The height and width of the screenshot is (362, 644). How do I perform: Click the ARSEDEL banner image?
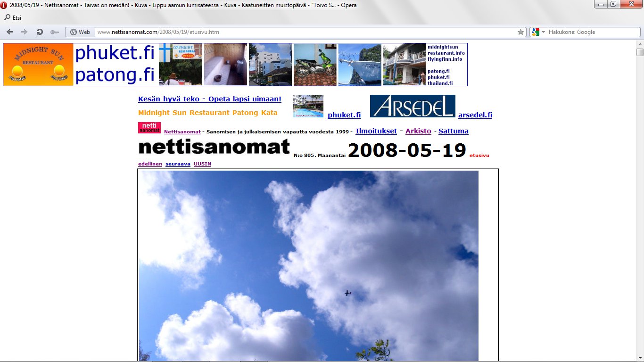point(413,106)
